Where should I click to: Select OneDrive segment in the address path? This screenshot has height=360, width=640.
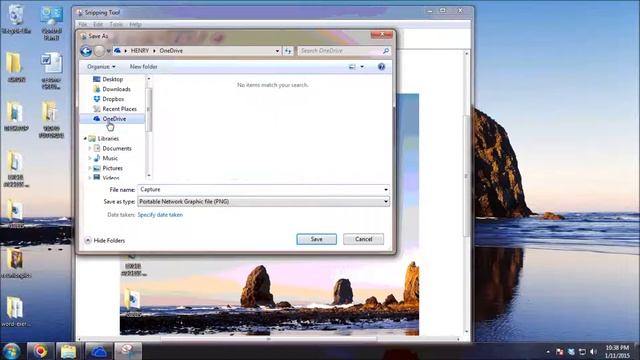pyautogui.click(x=171, y=51)
